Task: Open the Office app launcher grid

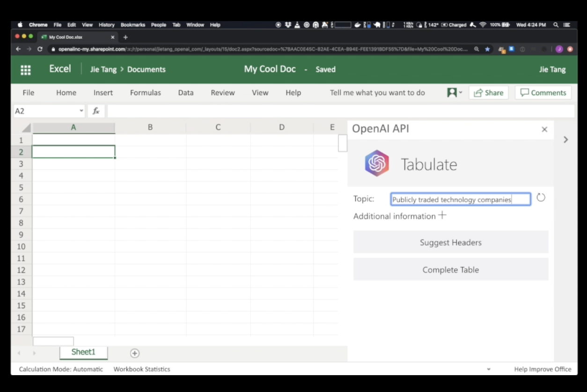Action: pos(26,70)
